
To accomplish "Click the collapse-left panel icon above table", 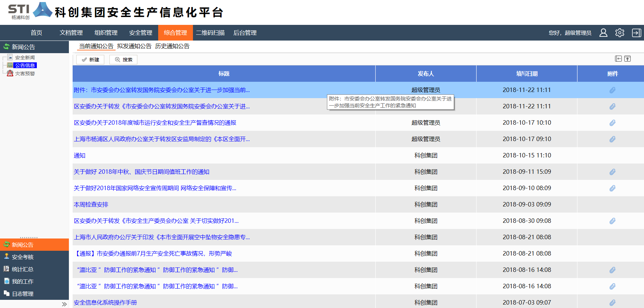I will point(618,59).
